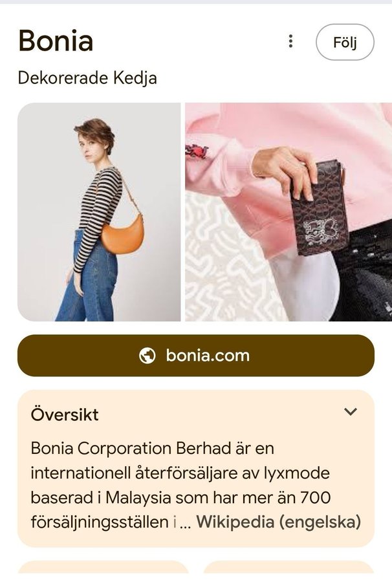Tap the Översikt heading label

pos(65,415)
